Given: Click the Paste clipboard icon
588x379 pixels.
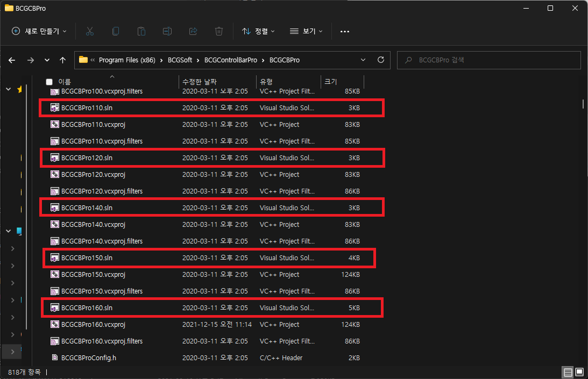Looking at the screenshot, I should pyautogui.click(x=141, y=32).
